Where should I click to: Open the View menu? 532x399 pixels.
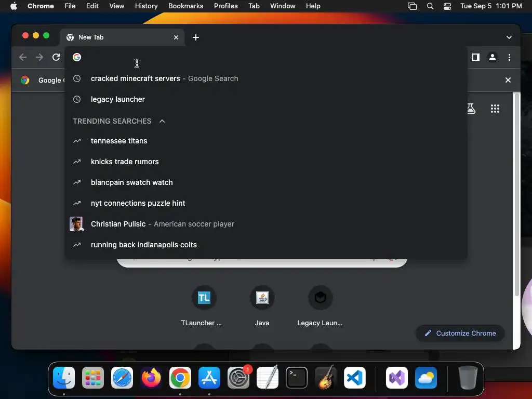tap(117, 6)
